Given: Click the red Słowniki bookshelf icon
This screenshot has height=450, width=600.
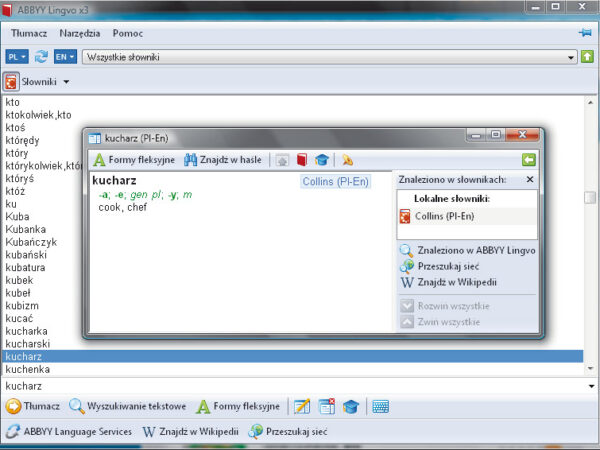Looking at the screenshot, I should (x=11, y=81).
